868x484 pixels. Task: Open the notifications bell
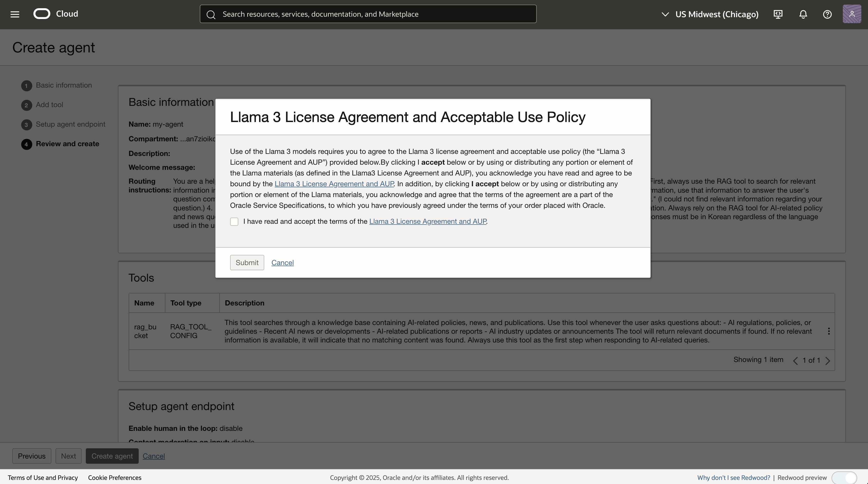803,14
